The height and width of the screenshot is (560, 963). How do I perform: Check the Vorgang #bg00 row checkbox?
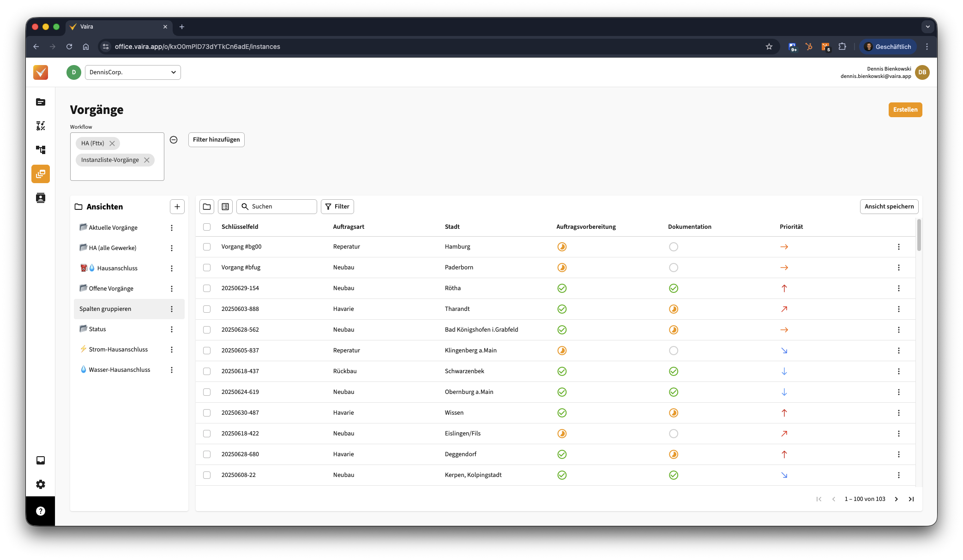click(207, 247)
